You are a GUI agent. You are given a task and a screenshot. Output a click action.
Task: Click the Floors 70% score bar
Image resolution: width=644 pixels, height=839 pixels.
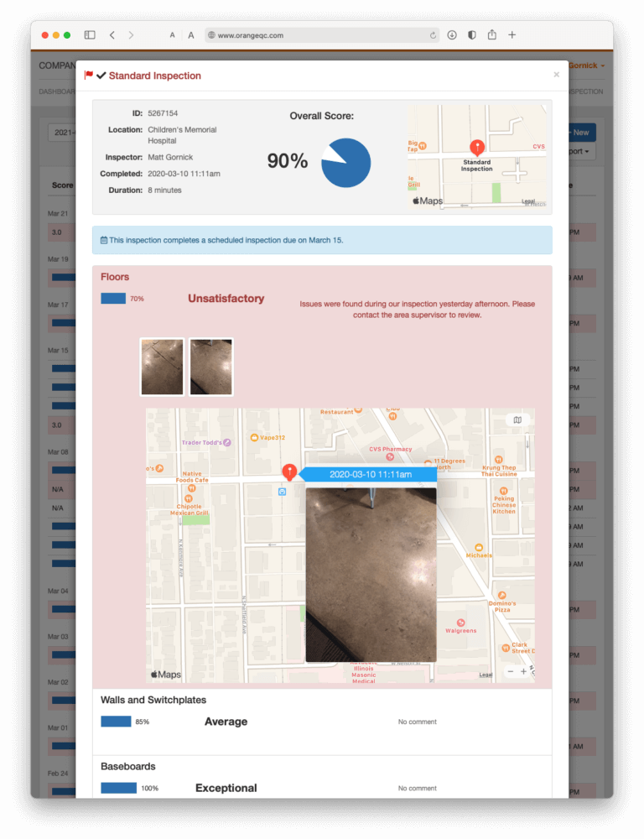click(113, 299)
